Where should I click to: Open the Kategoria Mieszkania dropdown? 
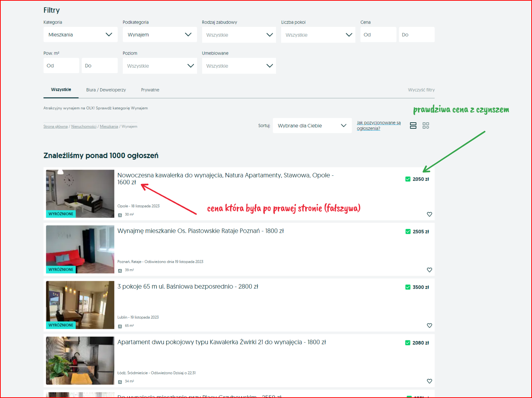pyautogui.click(x=81, y=34)
